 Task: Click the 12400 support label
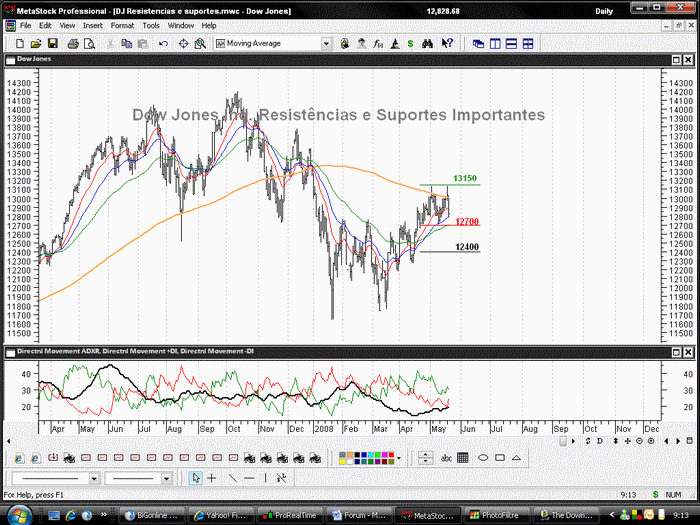(467, 247)
